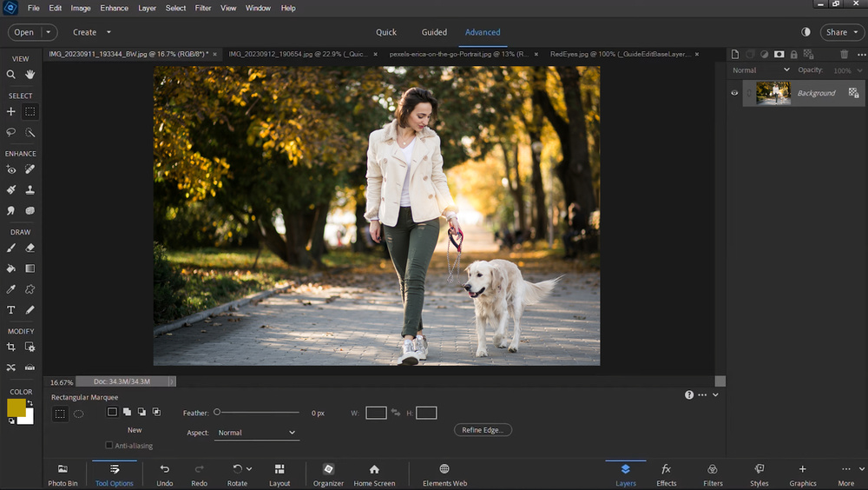The height and width of the screenshot is (490, 868).
Task: Activate the Type tool
Action: click(11, 310)
